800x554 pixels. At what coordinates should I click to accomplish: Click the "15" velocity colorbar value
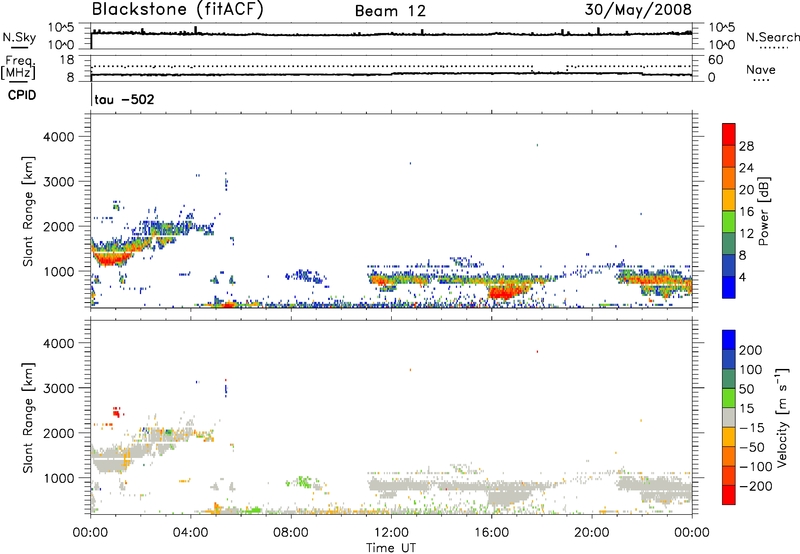point(746,409)
